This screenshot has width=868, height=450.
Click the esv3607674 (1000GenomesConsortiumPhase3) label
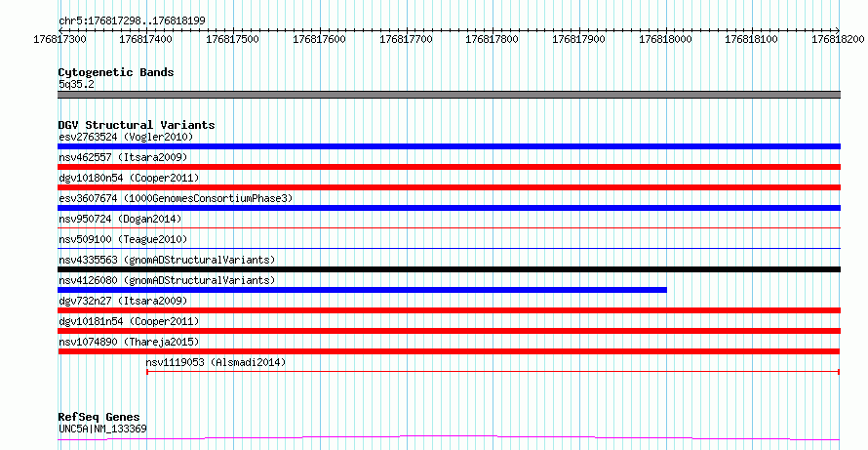176,198
